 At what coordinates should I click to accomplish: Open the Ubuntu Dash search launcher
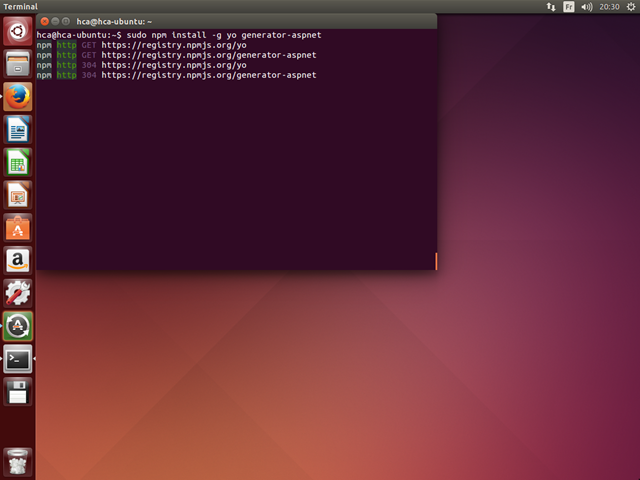18,31
